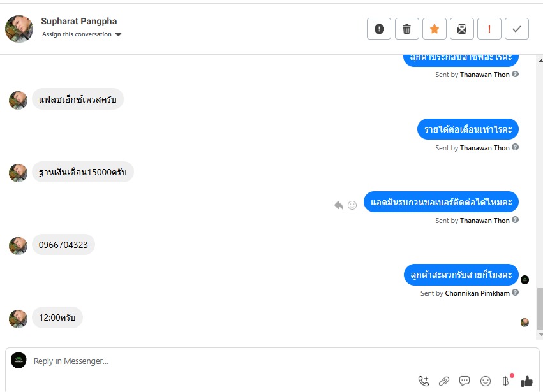Reply to the admin phone request message
543x392 pixels.
(339, 205)
